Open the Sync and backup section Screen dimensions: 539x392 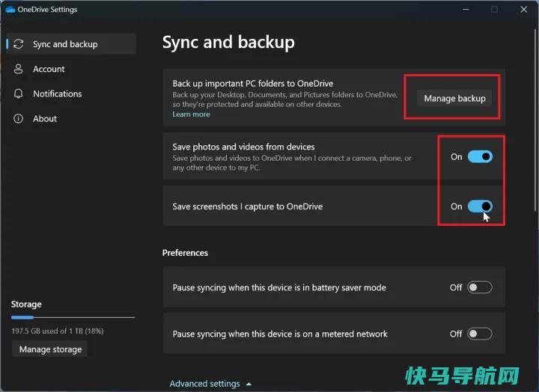(72, 44)
